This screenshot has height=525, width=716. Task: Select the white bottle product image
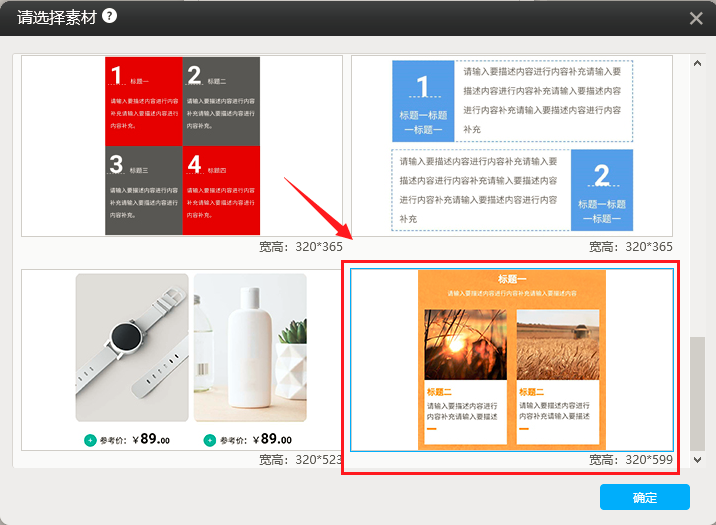[x=250, y=347]
